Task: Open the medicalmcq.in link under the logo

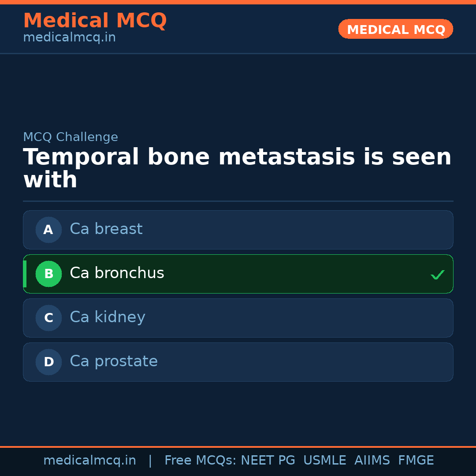Action: coord(69,37)
